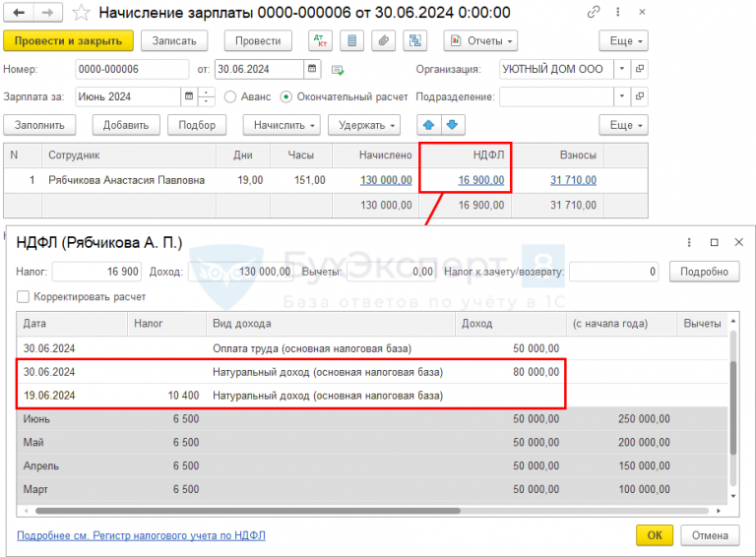Click Провести и закрыть button

pos(69,41)
